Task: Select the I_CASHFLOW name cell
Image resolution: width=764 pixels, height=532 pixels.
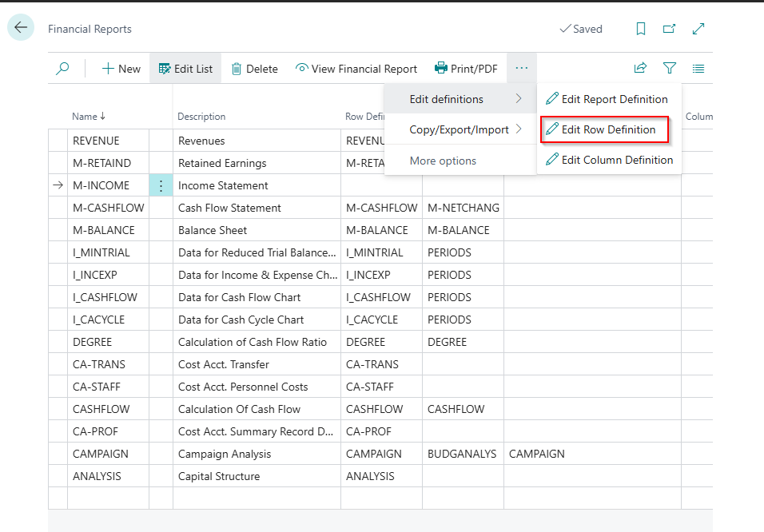Action: (108, 298)
